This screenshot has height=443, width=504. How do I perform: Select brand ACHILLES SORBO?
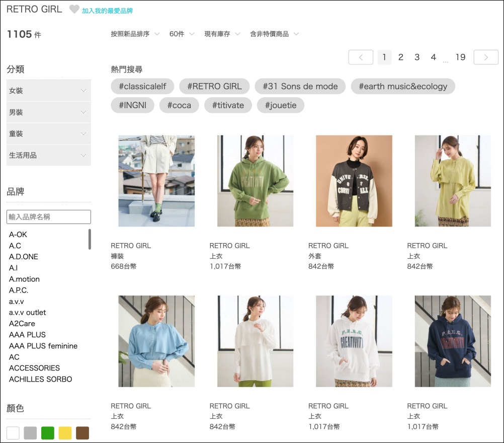(x=41, y=379)
